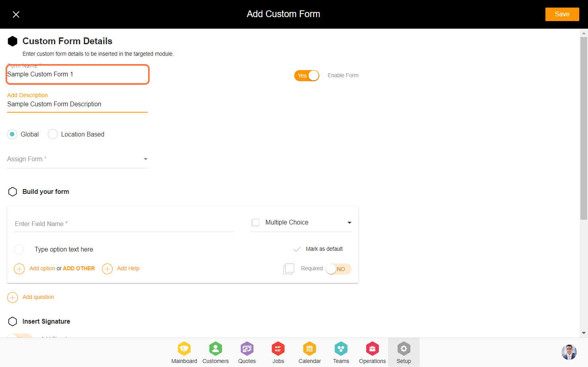Select the Global radio option

click(x=12, y=135)
